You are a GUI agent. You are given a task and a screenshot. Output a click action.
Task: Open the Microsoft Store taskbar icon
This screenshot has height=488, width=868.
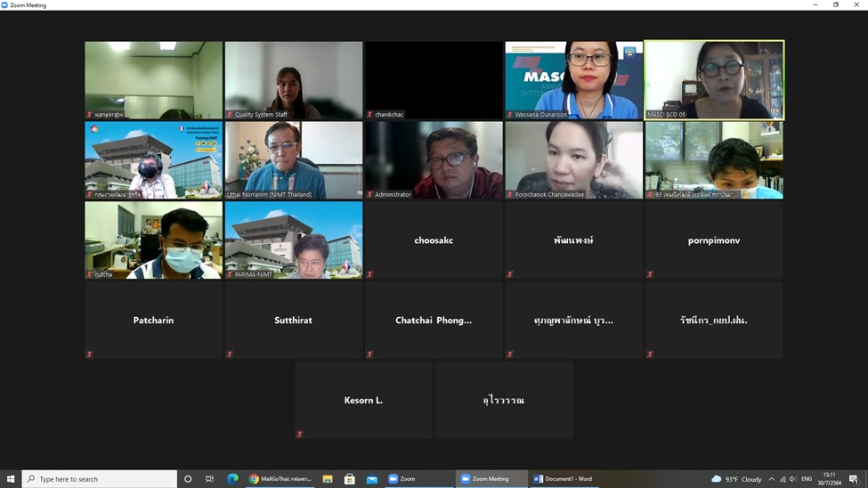350,479
